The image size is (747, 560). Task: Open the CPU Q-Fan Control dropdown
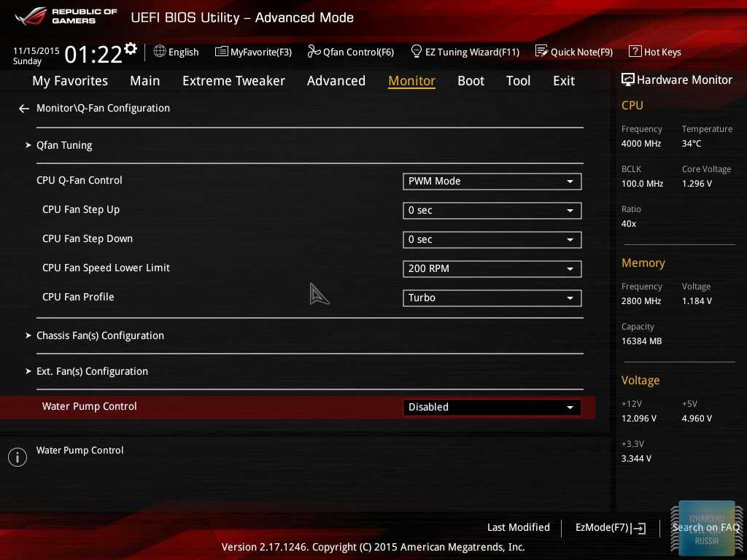pos(492,181)
